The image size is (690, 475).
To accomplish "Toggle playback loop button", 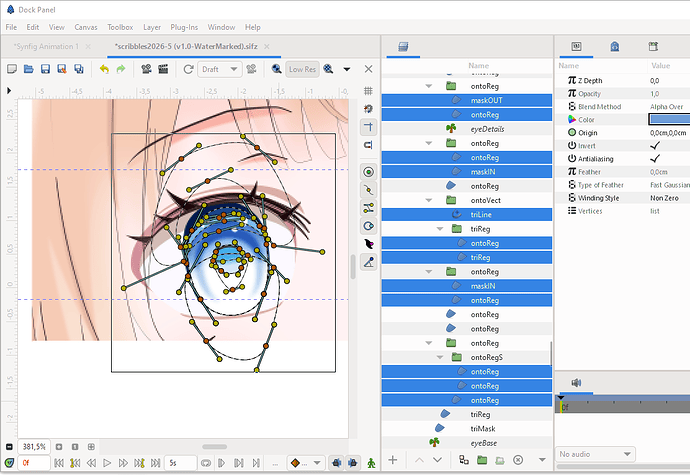I will (206, 463).
